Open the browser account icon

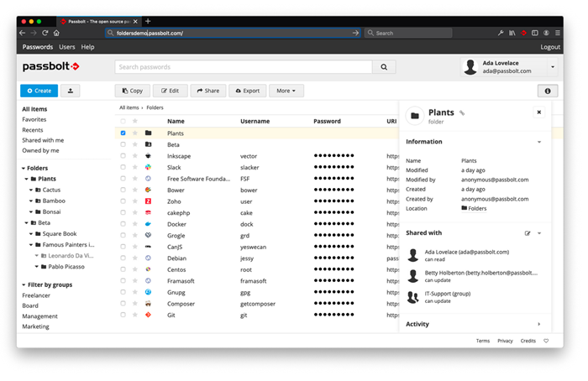click(x=546, y=33)
